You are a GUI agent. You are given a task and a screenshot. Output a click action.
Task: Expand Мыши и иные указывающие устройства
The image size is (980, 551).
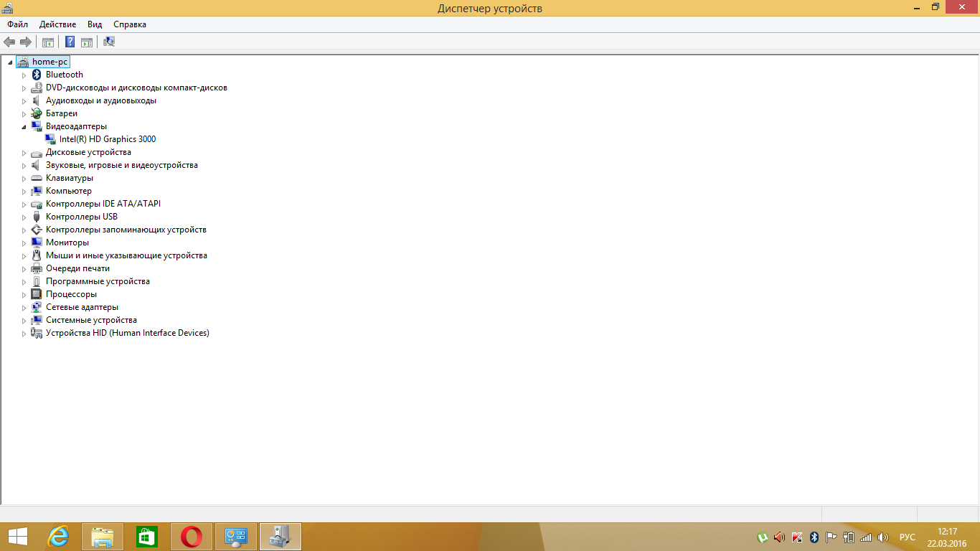pos(24,256)
